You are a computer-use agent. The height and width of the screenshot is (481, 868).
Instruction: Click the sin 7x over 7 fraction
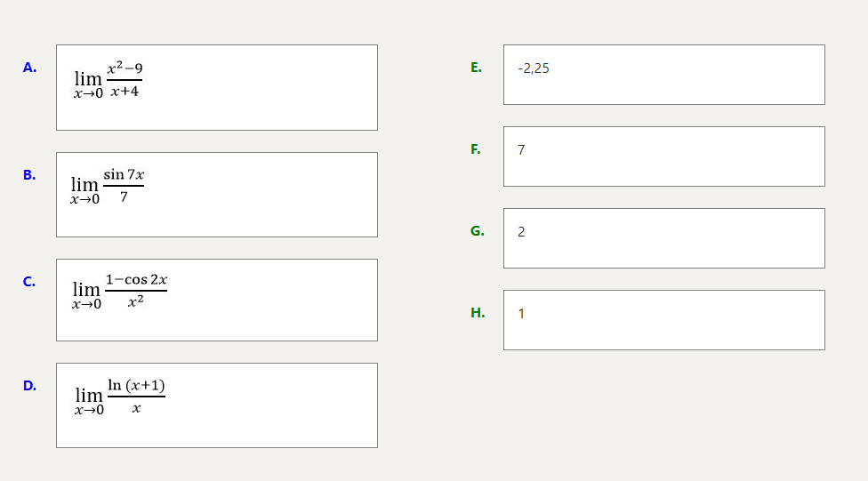coord(124,186)
